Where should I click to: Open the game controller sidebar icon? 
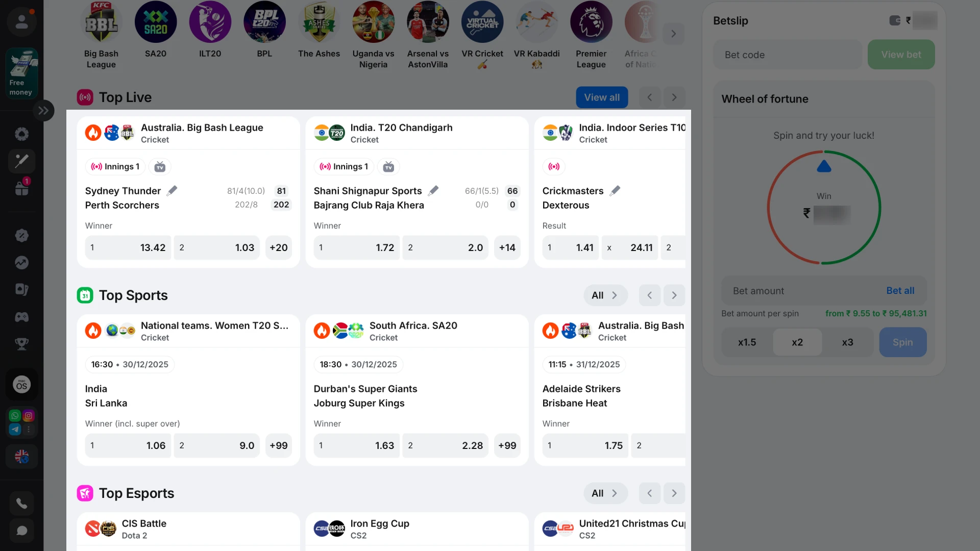(21, 317)
